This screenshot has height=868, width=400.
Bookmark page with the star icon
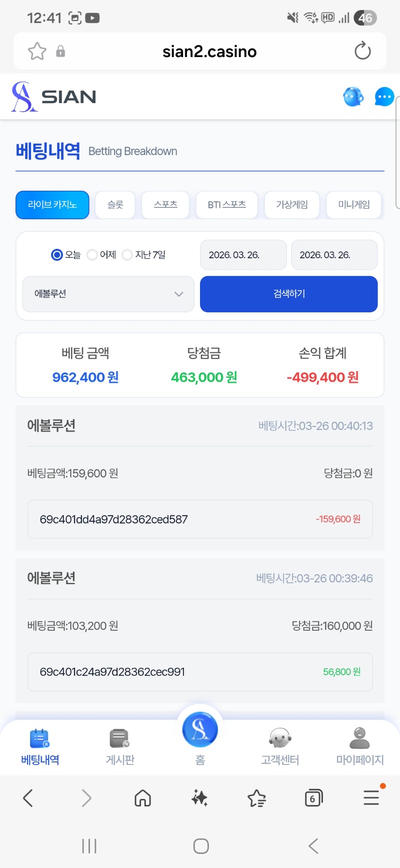[x=37, y=51]
